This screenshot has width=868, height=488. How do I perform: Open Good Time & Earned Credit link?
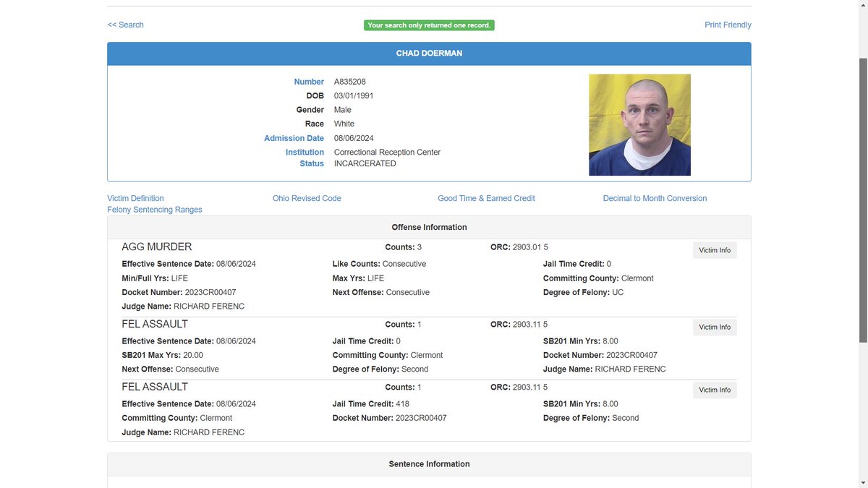tap(486, 198)
